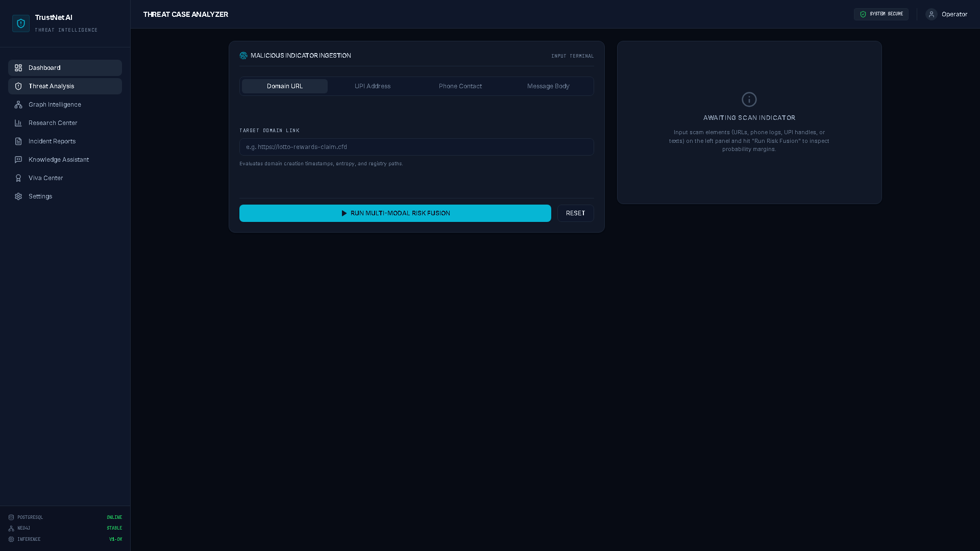Open the Knowledge Assistant
The height and width of the screenshot is (551, 980).
pos(65,160)
